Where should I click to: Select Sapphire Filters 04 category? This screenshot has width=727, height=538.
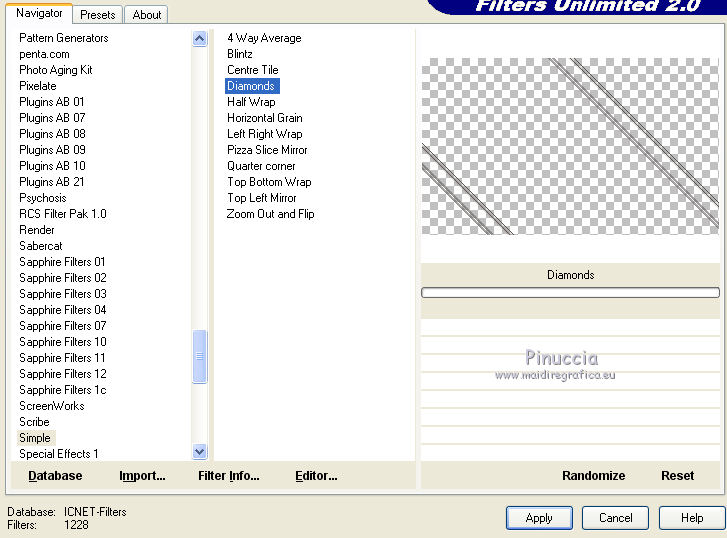(63, 310)
